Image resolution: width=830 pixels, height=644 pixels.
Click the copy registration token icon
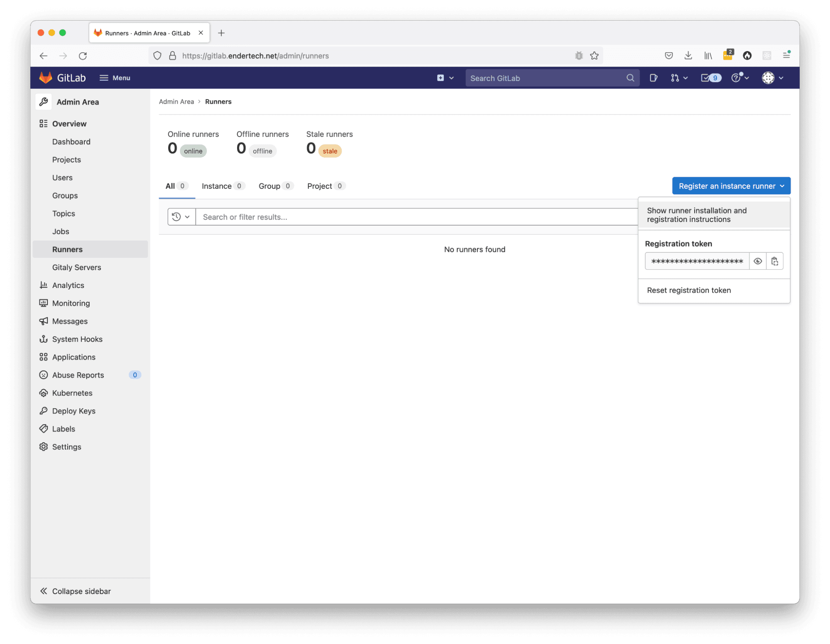coord(774,261)
